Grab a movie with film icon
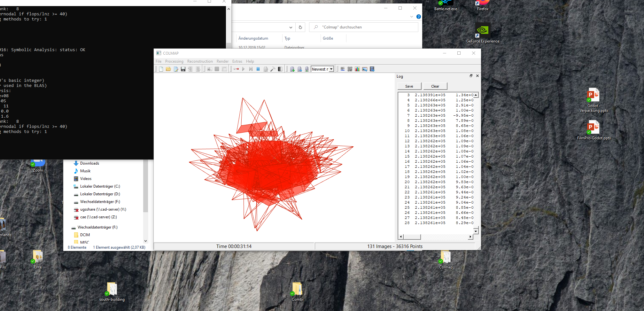 372,69
